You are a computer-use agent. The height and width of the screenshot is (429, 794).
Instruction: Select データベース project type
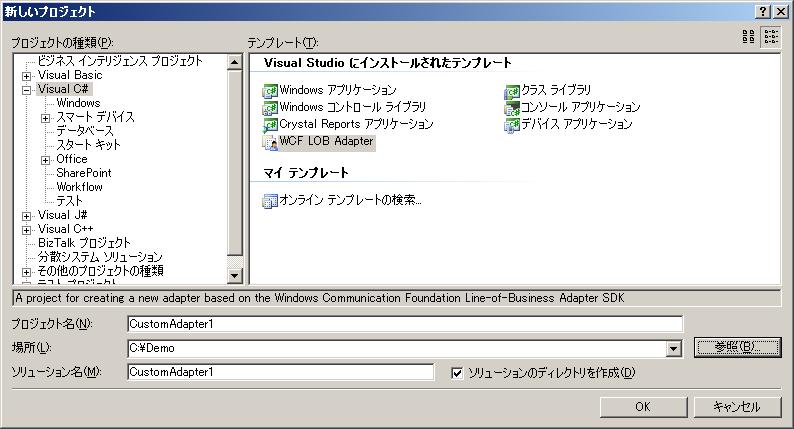(85, 131)
